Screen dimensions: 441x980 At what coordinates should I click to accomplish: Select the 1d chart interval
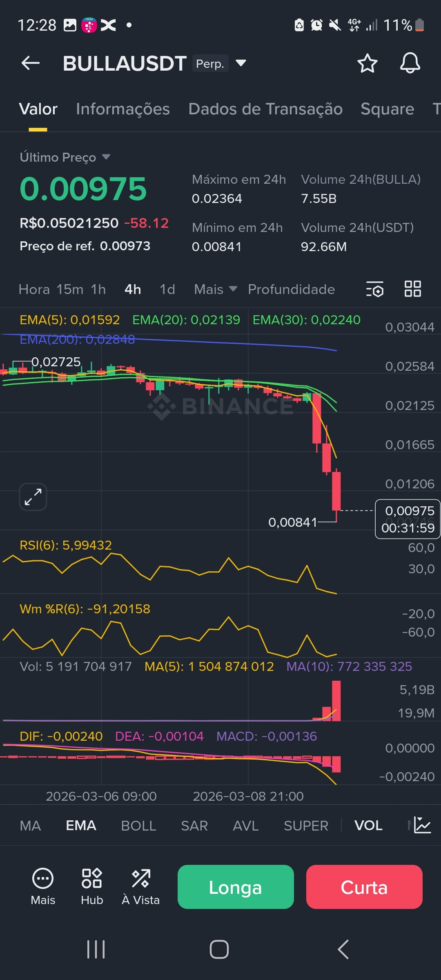tap(167, 289)
